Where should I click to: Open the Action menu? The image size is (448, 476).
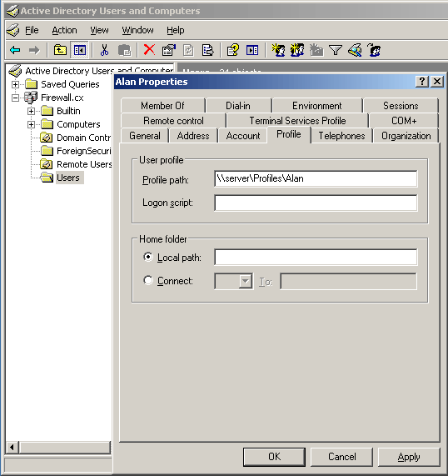64,30
